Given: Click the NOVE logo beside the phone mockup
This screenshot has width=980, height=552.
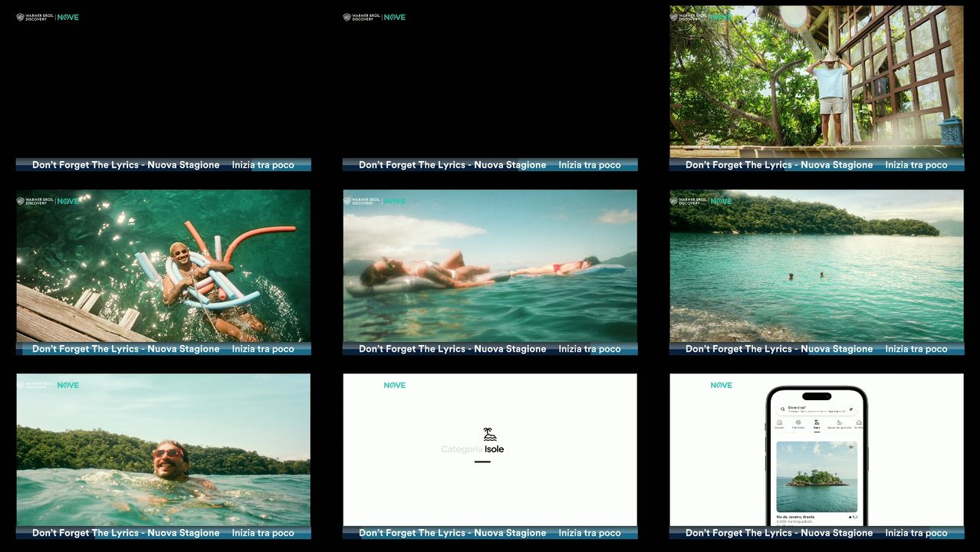Looking at the screenshot, I should (721, 385).
